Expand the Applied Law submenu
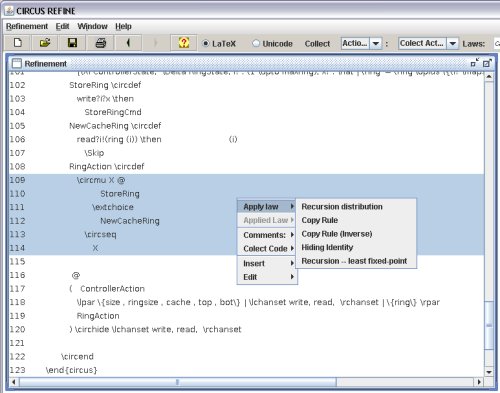This screenshot has width=500, height=393. (267, 220)
